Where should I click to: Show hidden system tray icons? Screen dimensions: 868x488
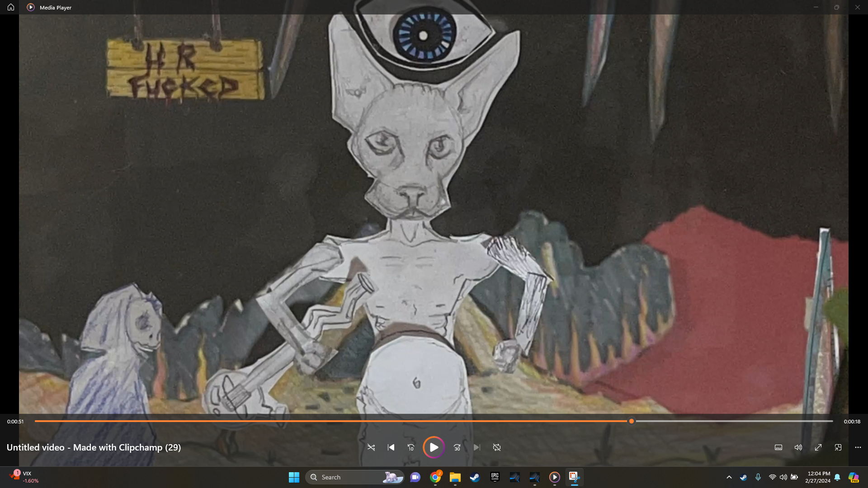coord(729,477)
